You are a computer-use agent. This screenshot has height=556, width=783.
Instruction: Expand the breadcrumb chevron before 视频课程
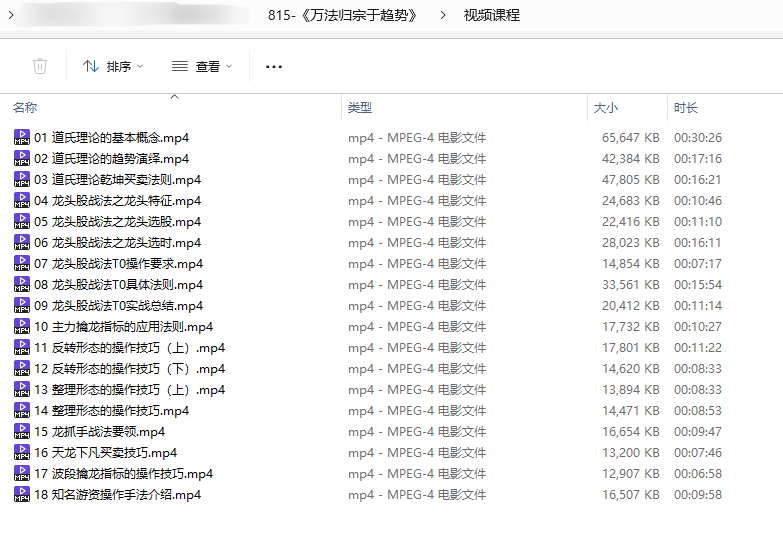coord(443,15)
